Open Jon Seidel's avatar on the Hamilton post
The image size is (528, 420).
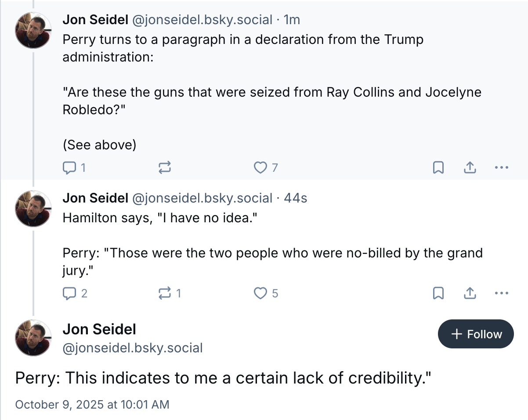click(34, 209)
